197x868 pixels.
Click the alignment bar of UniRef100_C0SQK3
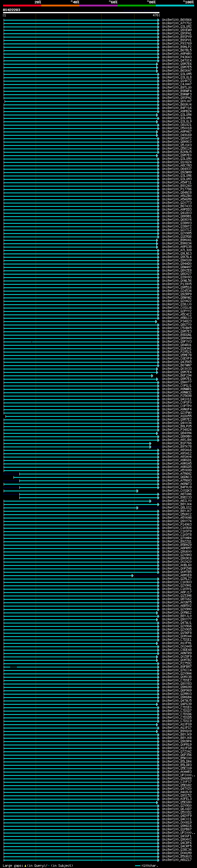point(71,491)
